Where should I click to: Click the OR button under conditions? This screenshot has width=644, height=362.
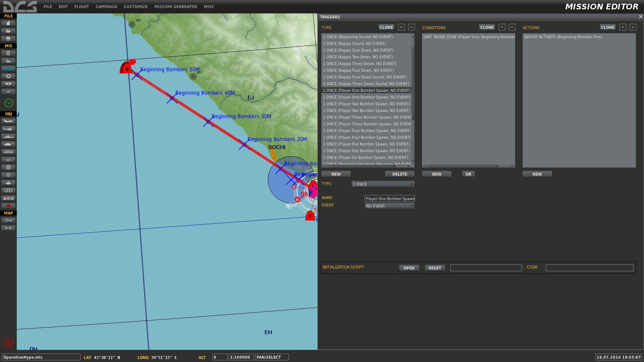[x=468, y=174]
